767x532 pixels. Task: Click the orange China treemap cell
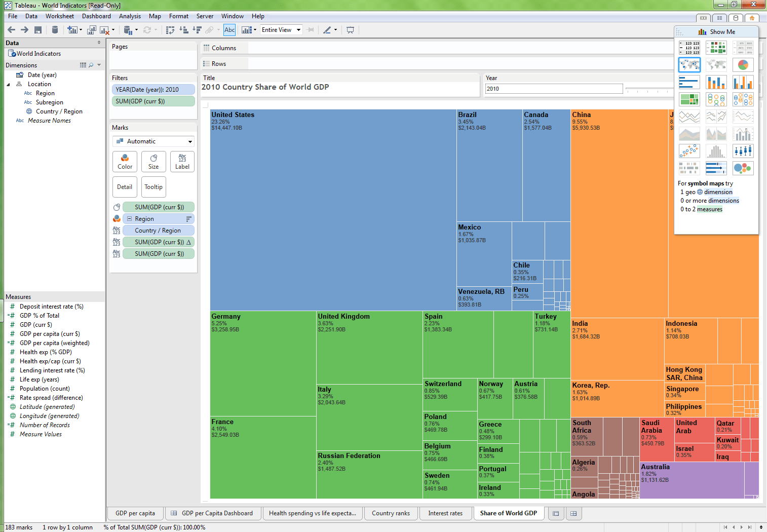point(619,213)
